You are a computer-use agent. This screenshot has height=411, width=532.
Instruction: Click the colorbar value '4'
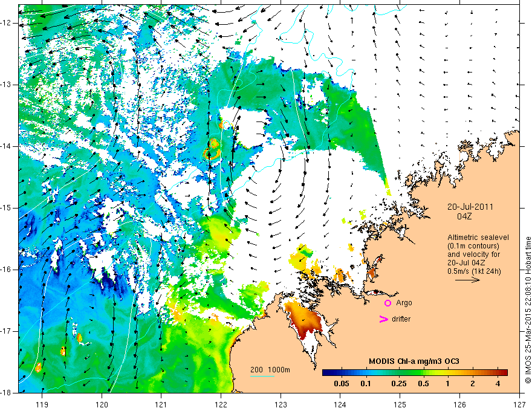click(x=498, y=384)
